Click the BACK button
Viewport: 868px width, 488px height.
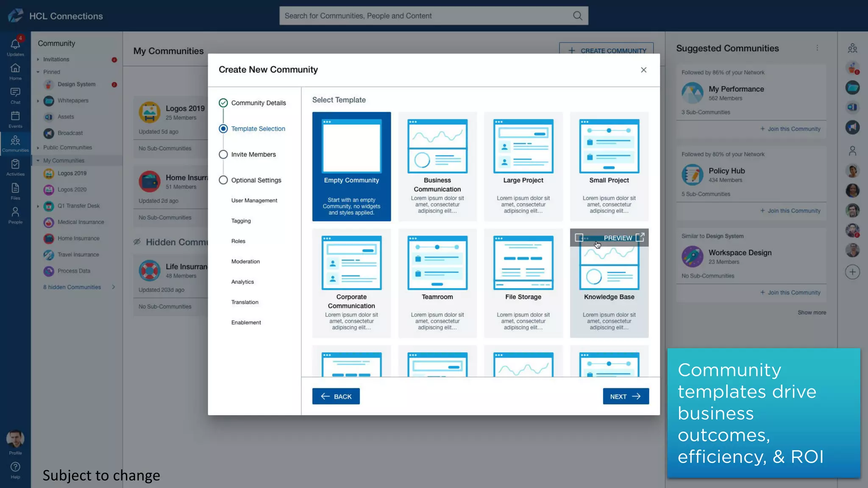336,396
